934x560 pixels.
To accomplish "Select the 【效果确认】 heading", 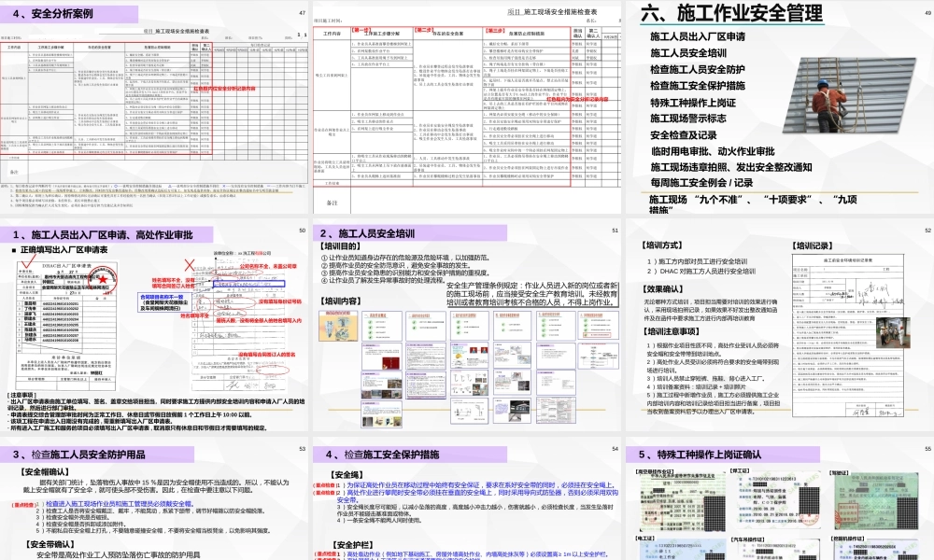I will tap(662, 289).
